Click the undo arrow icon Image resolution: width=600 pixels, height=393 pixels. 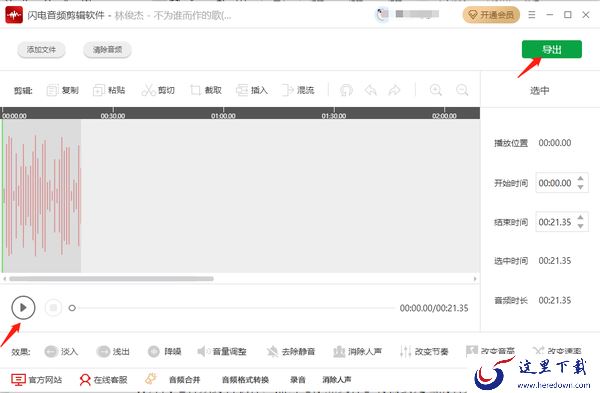pos(370,90)
